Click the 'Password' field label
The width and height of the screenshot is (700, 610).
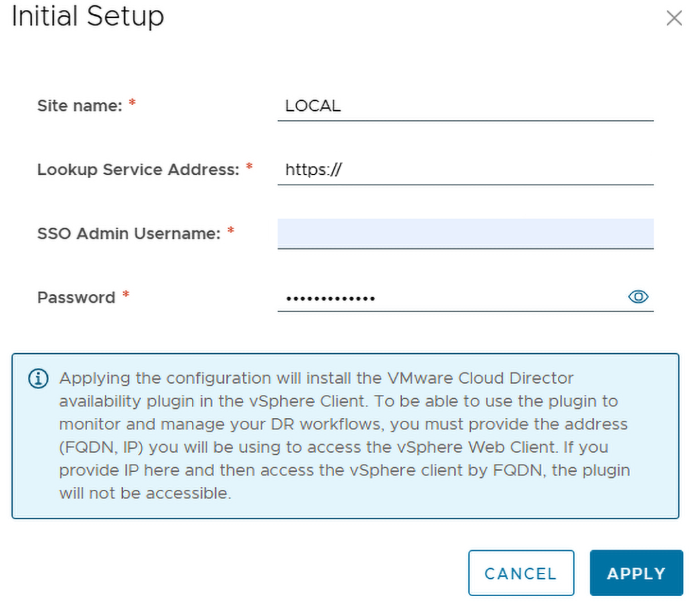point(76,297)
